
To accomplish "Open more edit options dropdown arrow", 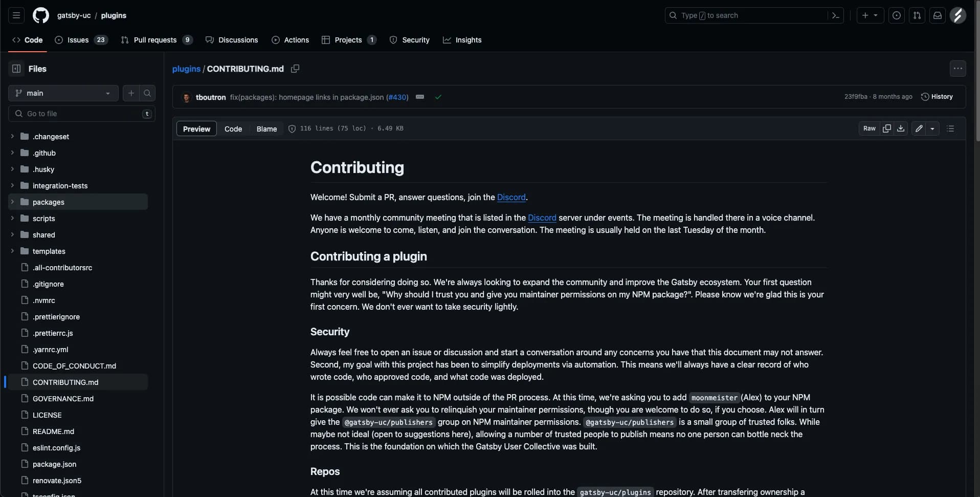I will click(x=932, y=128).
